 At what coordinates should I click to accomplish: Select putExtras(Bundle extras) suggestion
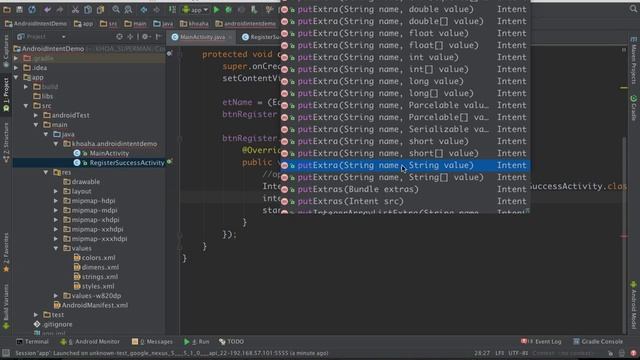point(405,189)
